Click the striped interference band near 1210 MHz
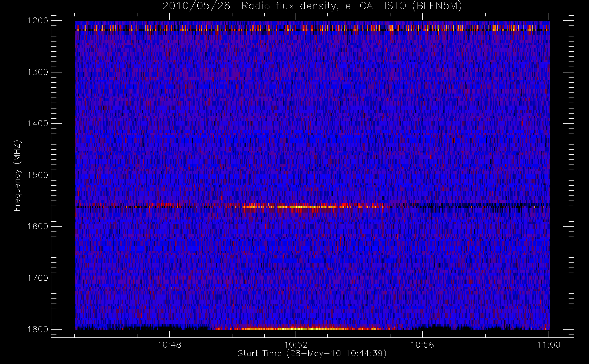This screenshot has width=589, height=364. pyautogui.click(x=312, y=28)
